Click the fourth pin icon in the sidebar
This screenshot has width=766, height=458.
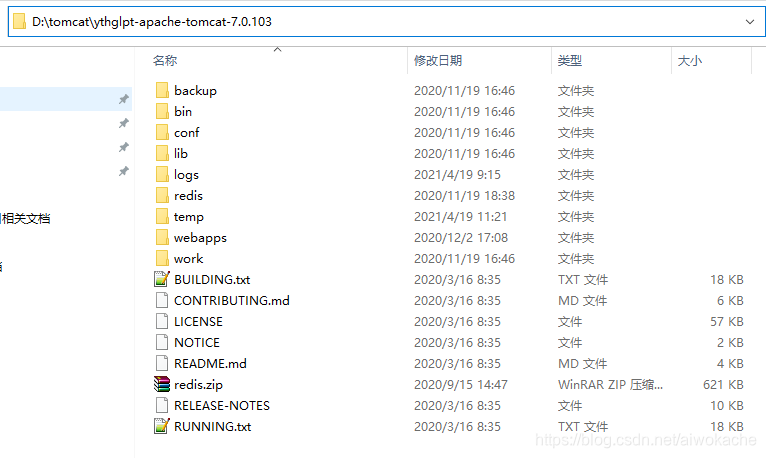124,171
